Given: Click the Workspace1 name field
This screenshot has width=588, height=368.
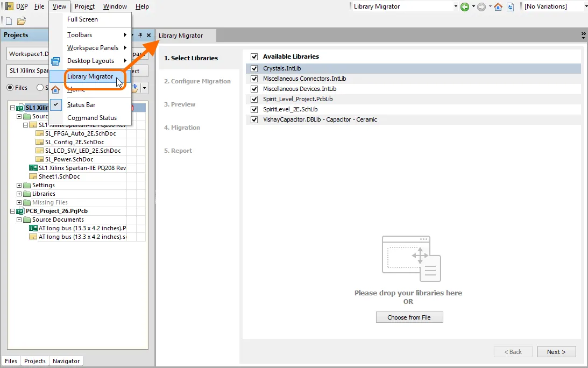Looking at the screenshot, I should tap(28, 54).
